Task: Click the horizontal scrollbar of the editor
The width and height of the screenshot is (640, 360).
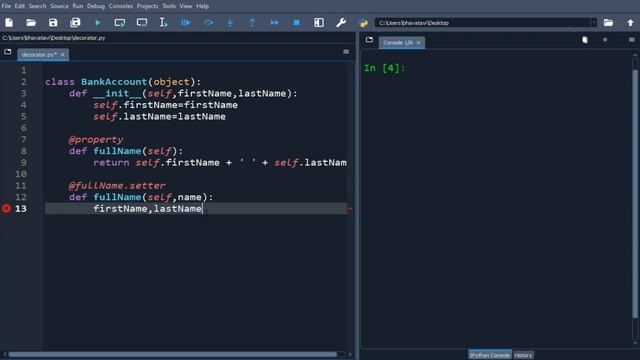Action: pos(173,354)
